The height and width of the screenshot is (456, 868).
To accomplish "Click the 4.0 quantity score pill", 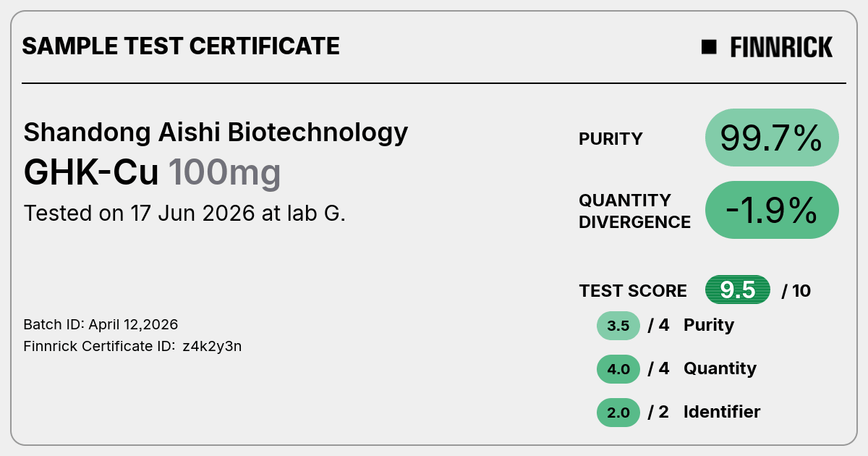I will (618, 369).
